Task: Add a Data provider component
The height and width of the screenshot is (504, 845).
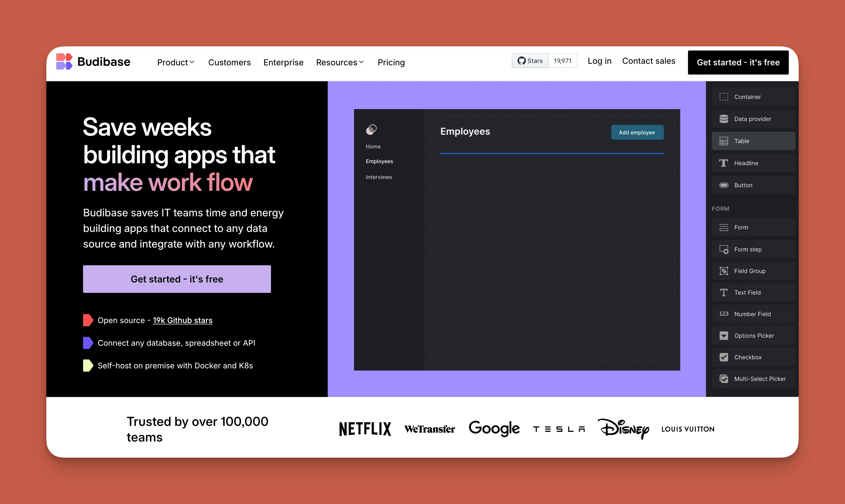Action: pyautogui.click(x=753, y=119)
